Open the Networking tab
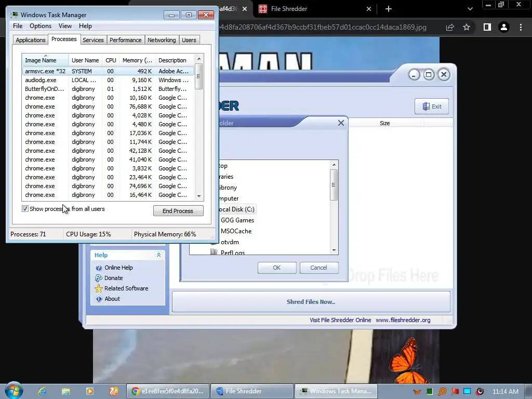532x399 pixels. pyautogui.click(x=162, y=40)
